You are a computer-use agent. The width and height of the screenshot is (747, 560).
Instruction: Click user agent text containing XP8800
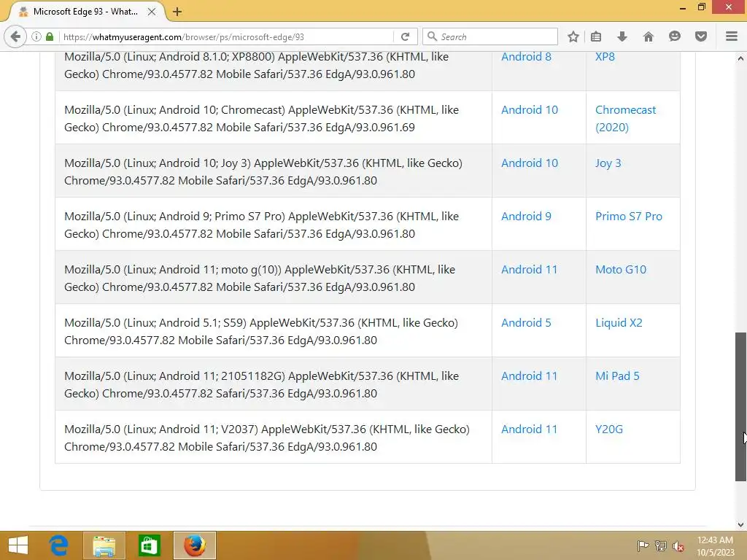click(256, 65)
